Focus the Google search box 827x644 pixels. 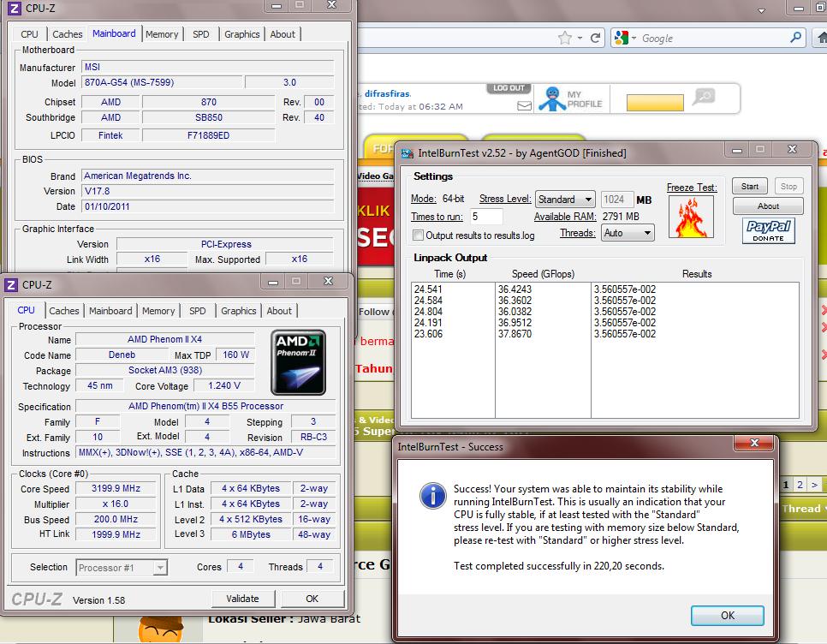[x=714, y=39]
